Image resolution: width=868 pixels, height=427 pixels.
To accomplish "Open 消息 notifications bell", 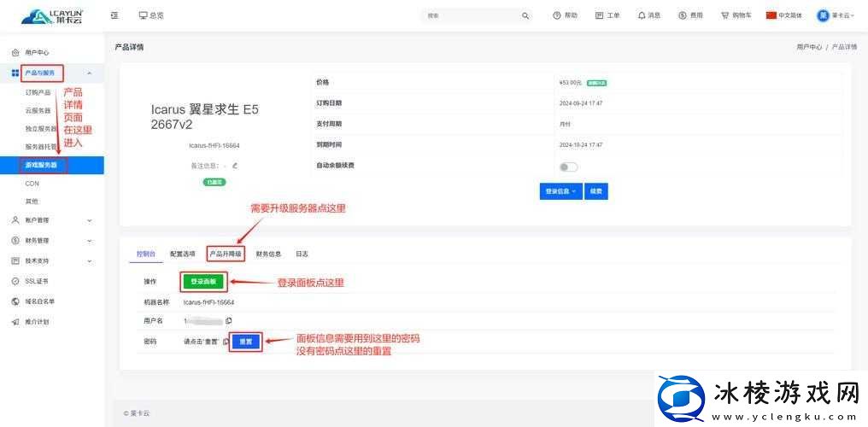I will click(648, 15).
